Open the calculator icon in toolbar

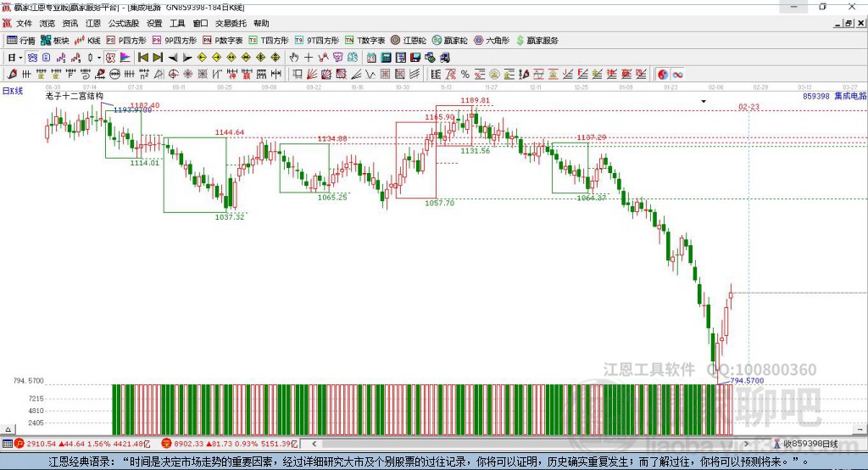coord(386,57)
